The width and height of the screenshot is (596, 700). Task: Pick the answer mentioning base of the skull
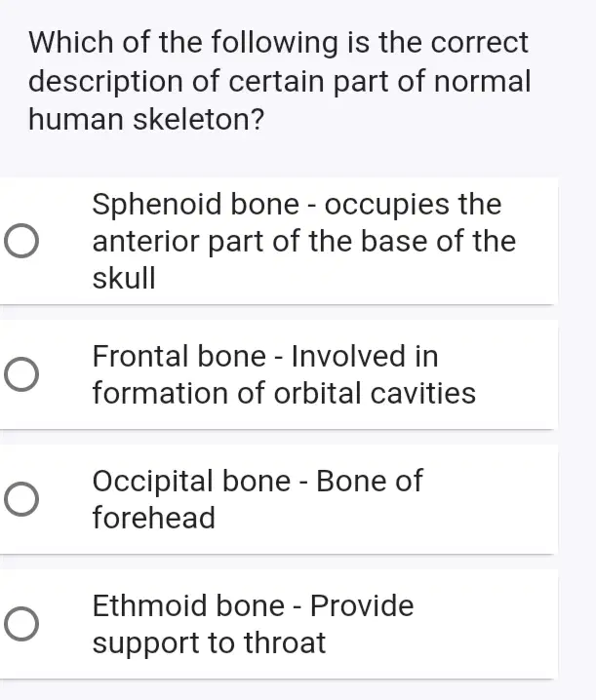279,241
